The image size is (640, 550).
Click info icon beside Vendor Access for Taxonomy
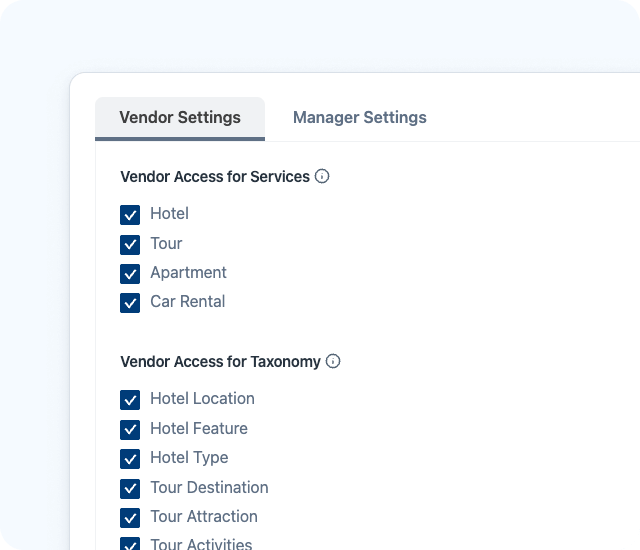pyautogui.click(x=333, y=361)
